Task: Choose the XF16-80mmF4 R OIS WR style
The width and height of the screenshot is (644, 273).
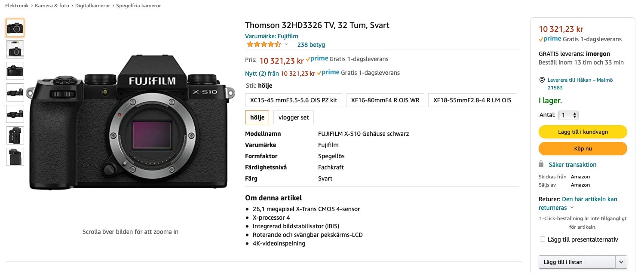Action: tap(385, 100)
